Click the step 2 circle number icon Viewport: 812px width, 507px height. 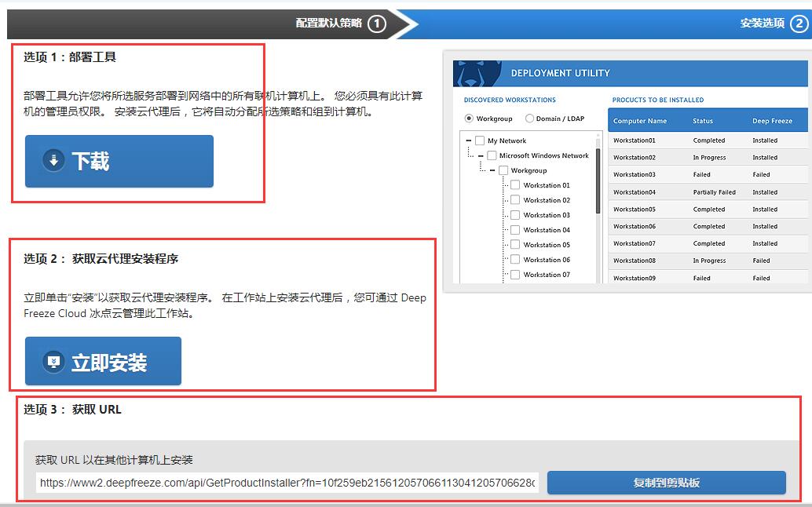[x=799, y=24]
